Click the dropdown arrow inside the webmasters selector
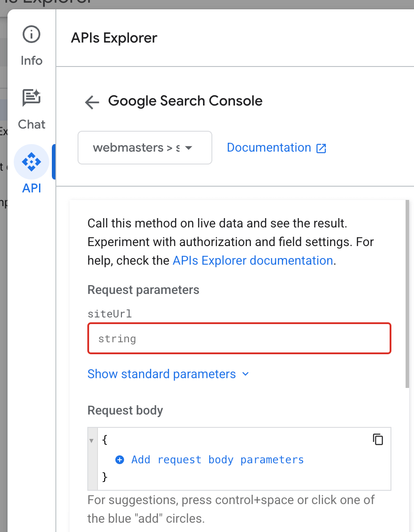The width and height of the screenshot is (414, 532). pyautogui.click(x=188, y=148)
